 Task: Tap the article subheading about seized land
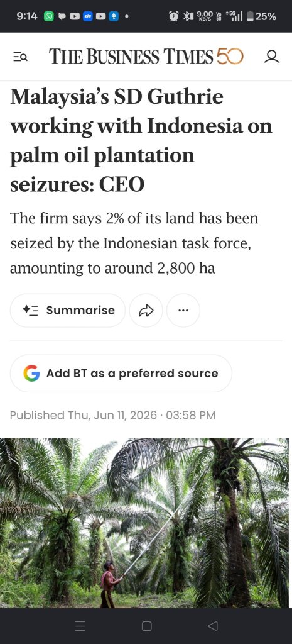(x=134, y=243)
